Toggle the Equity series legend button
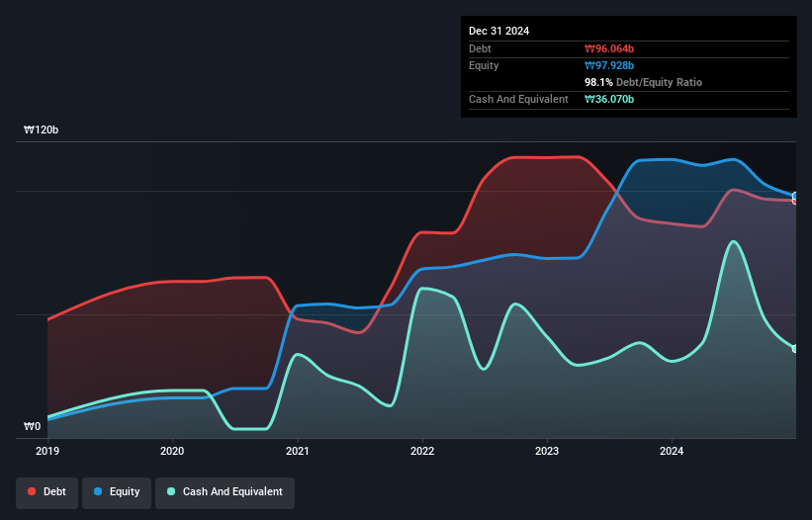 [117, 492]
